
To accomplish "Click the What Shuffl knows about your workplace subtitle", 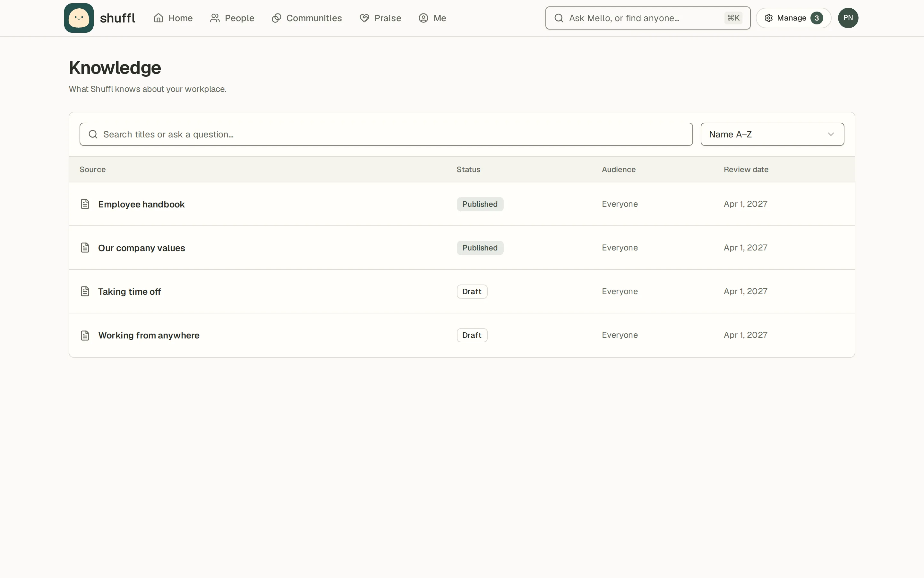I will [147, 89].
